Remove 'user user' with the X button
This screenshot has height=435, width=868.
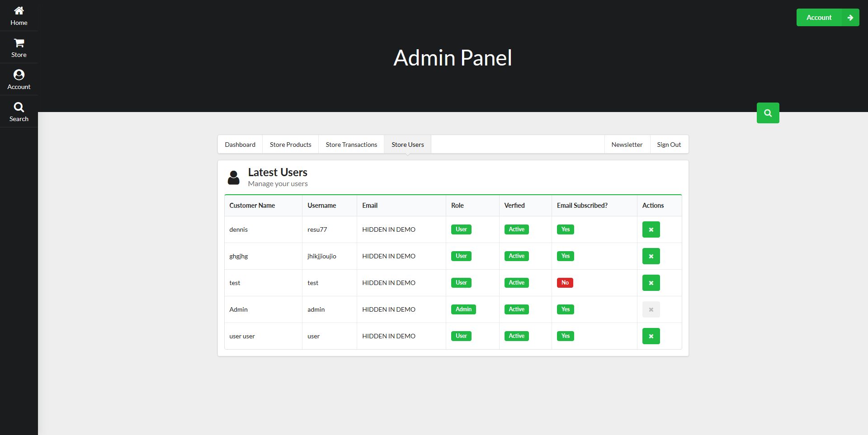click(651, 336)
